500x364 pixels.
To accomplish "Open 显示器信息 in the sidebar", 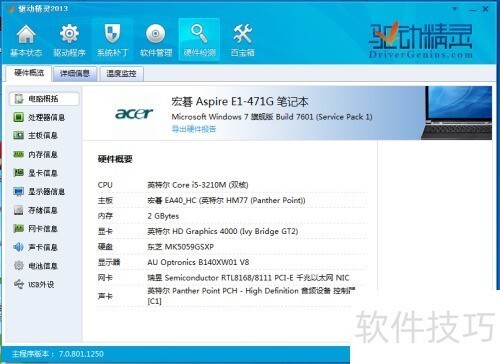I will (39, 192).
